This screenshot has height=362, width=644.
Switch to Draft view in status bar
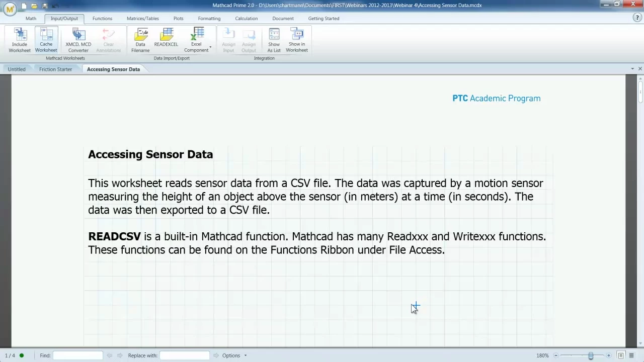click(631, 355)
